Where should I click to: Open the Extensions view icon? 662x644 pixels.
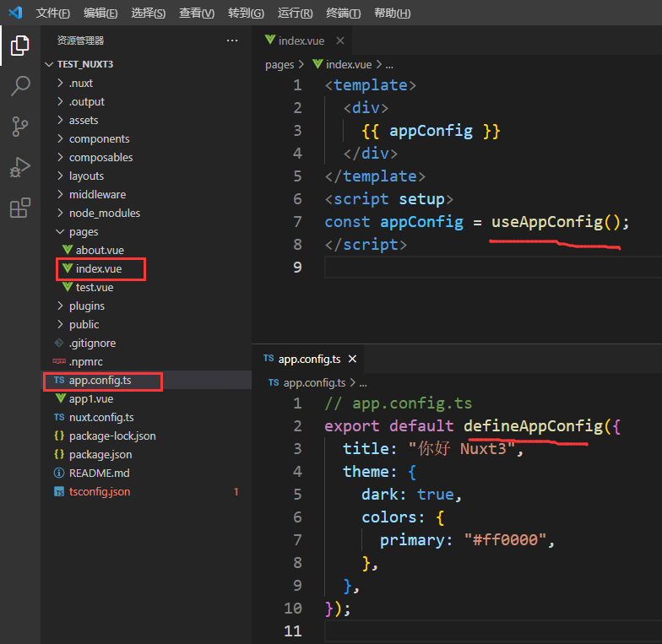click(20, 208)
